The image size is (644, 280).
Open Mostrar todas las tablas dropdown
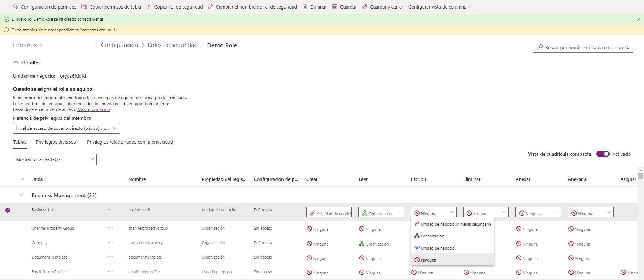[x=55, y=159]
